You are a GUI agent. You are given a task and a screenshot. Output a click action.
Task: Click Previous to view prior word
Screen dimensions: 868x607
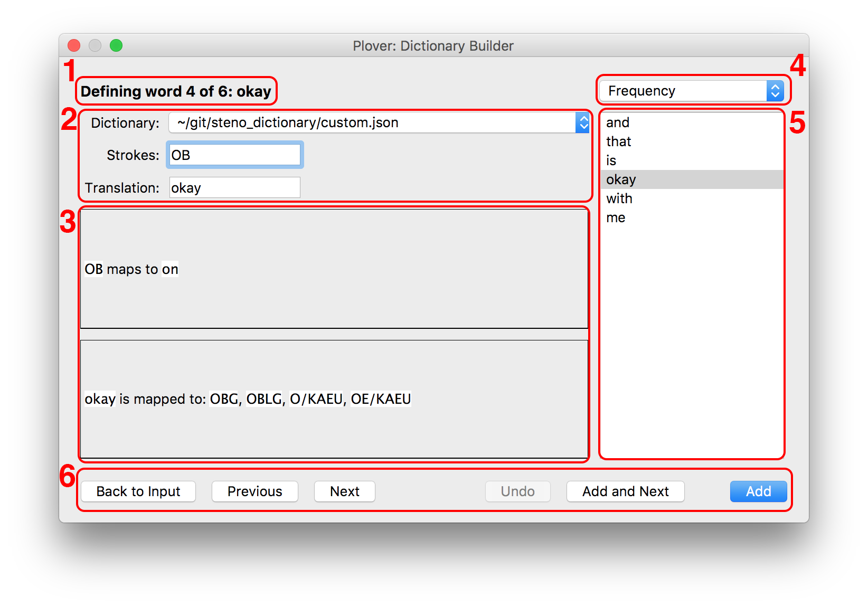click(254, 491)
